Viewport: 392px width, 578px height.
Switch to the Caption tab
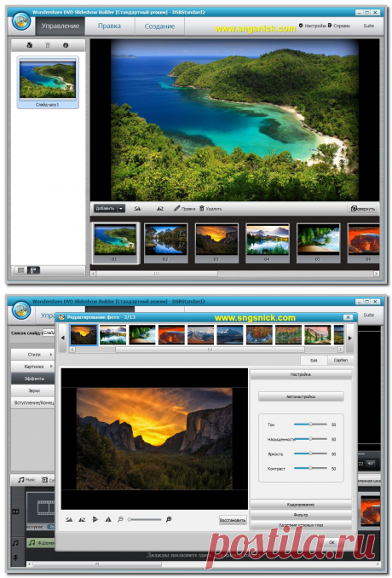point(340,360)
